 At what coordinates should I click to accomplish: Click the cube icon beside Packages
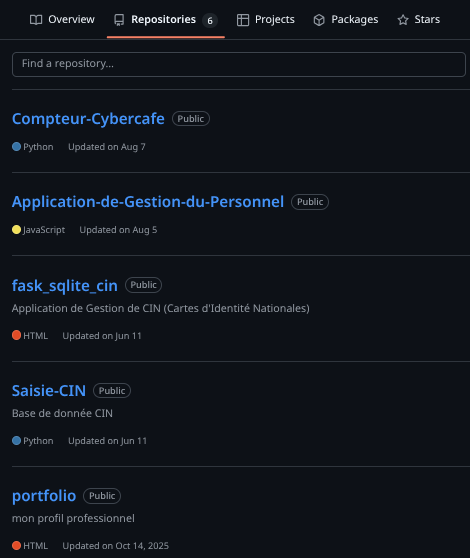click(x=319, y=20)
